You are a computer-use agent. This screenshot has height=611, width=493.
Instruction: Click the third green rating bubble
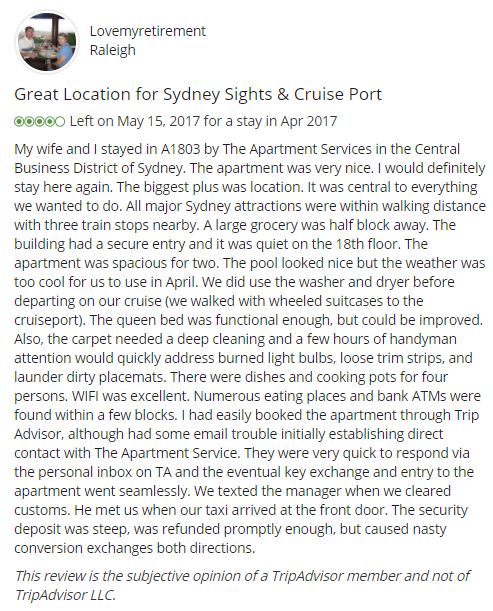(x=39, y=122)
